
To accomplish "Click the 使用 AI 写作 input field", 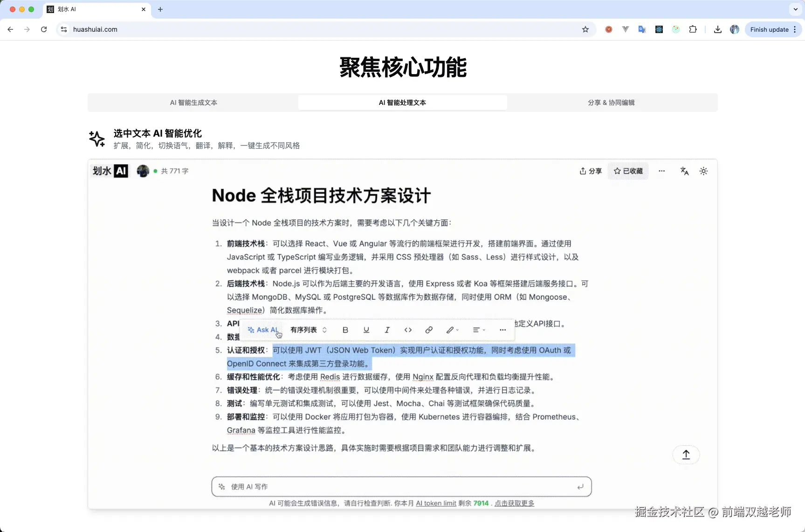I will pos(401,486).
